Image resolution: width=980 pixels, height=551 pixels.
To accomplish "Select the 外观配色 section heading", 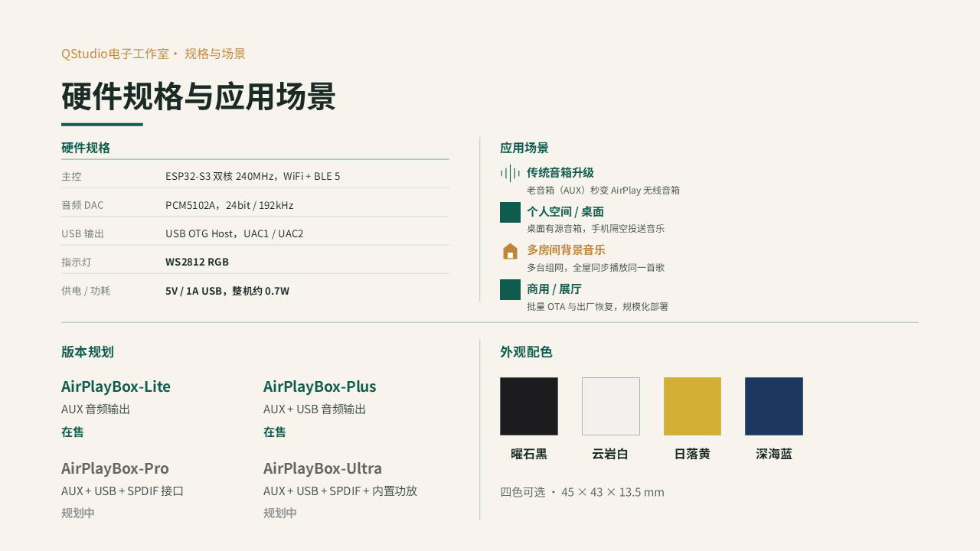I will [526, 352].
